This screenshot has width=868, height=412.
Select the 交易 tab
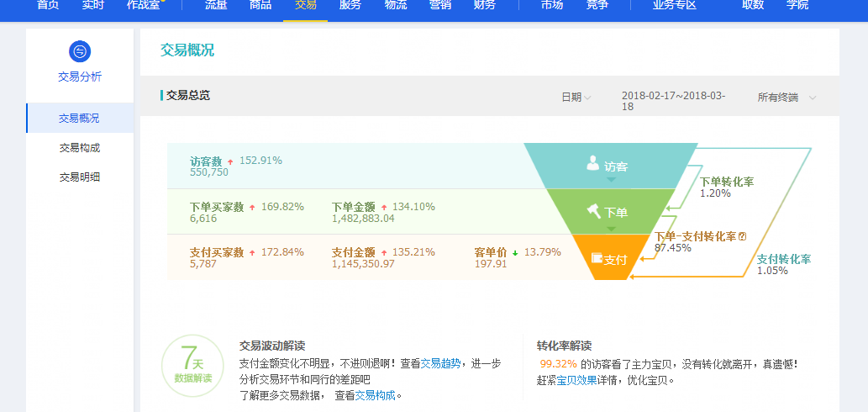[306, 6]
